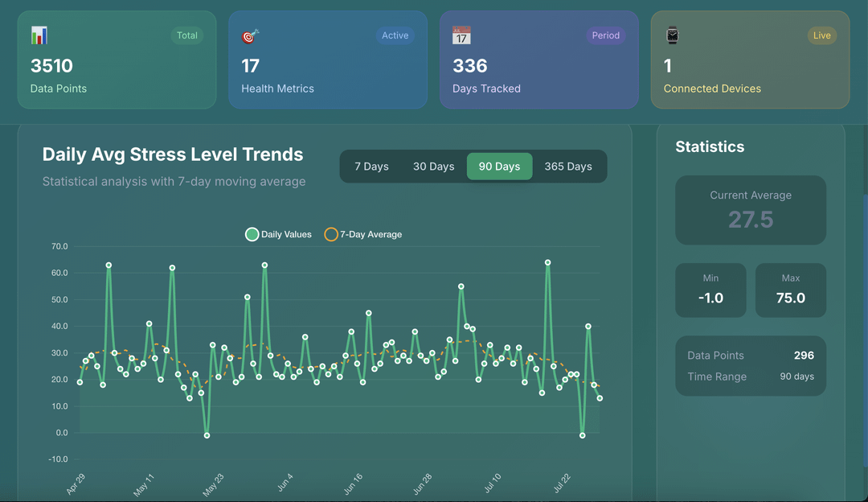Click the bar chart icon on Data Points card
Image resolution: width=868 pixels, height=502 pixels.
click(39, 35)
